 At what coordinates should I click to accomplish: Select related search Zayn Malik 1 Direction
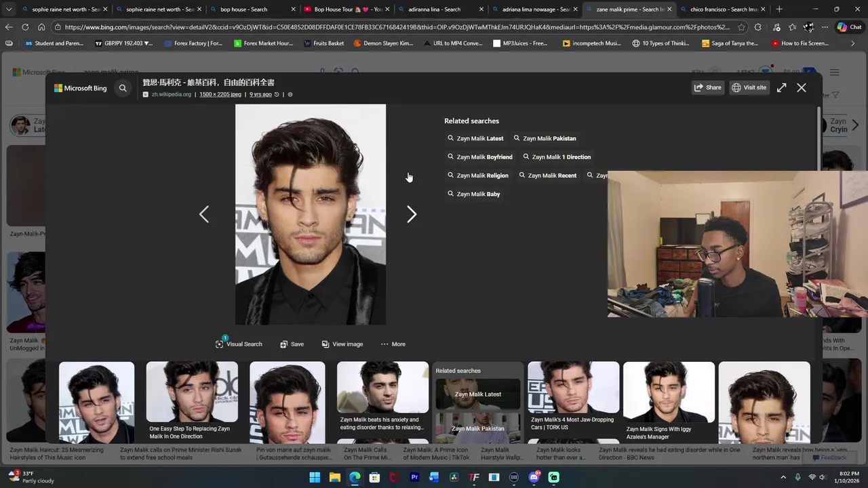pyautogui.click(x=556, y=157)
